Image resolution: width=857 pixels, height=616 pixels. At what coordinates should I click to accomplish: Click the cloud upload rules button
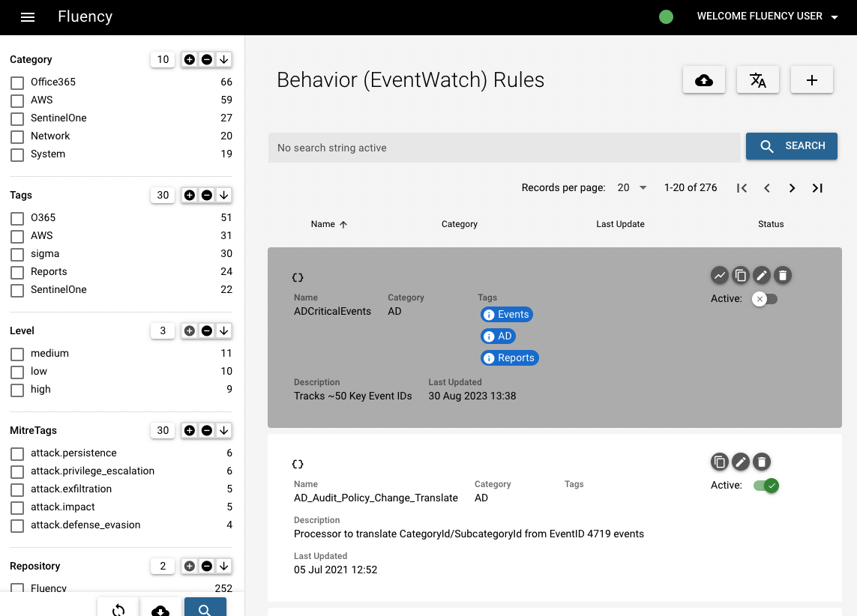point(704,80)
